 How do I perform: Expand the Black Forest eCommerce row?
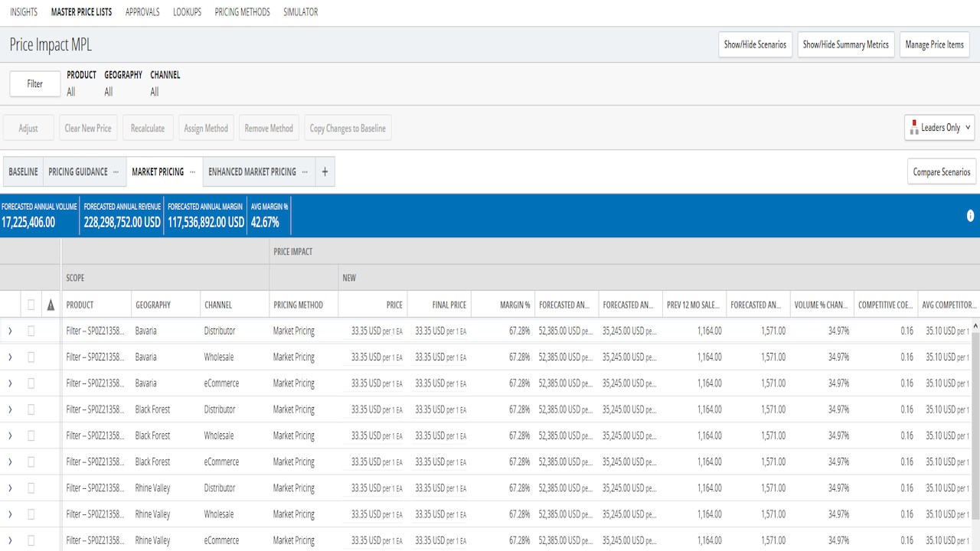[x=10, y=461]
